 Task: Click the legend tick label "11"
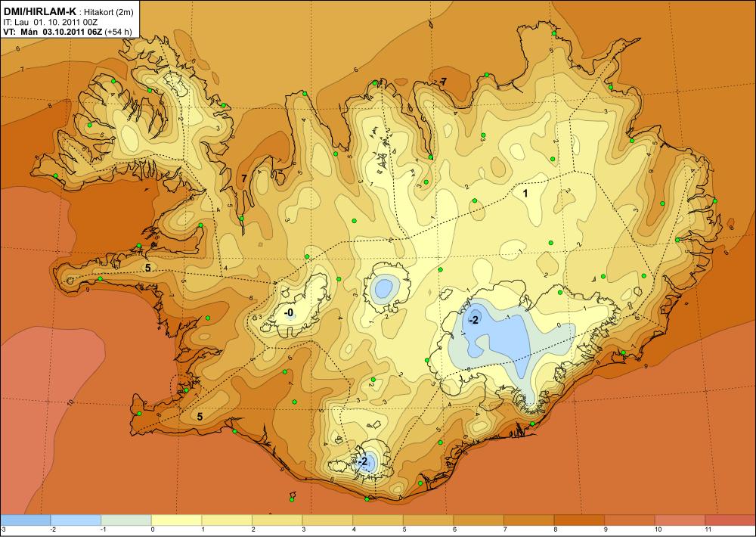(708, 529)
